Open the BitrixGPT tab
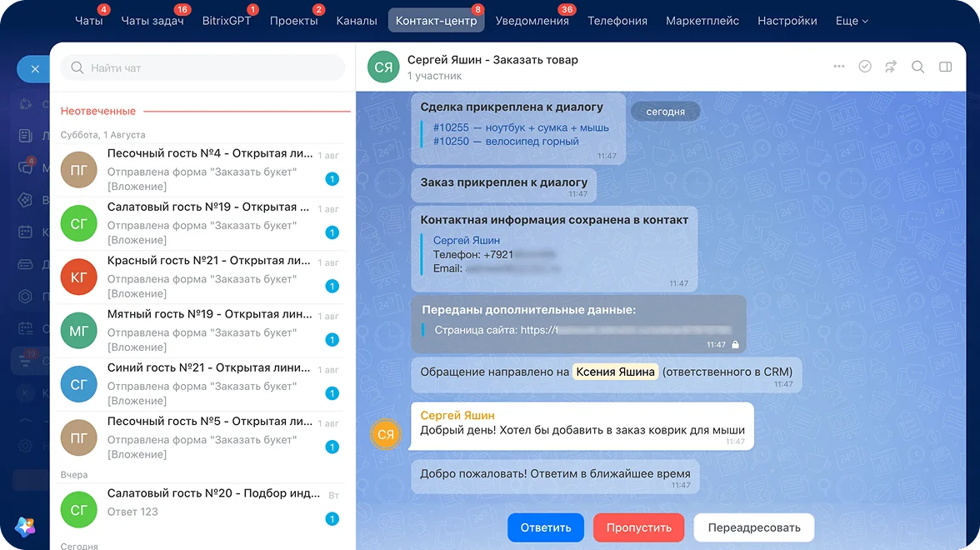Screen dimensions: 980x550 227,21
